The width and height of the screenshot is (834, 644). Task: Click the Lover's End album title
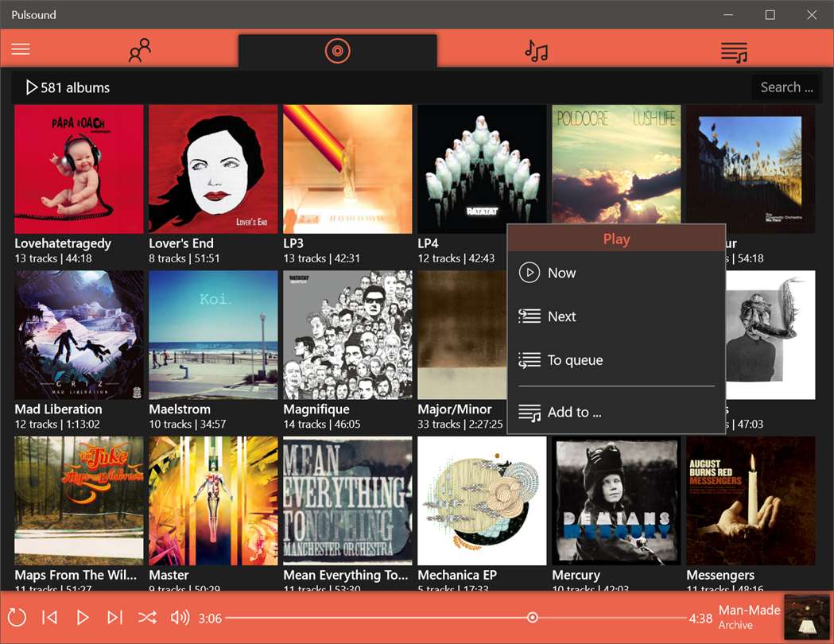pos(180,243)
